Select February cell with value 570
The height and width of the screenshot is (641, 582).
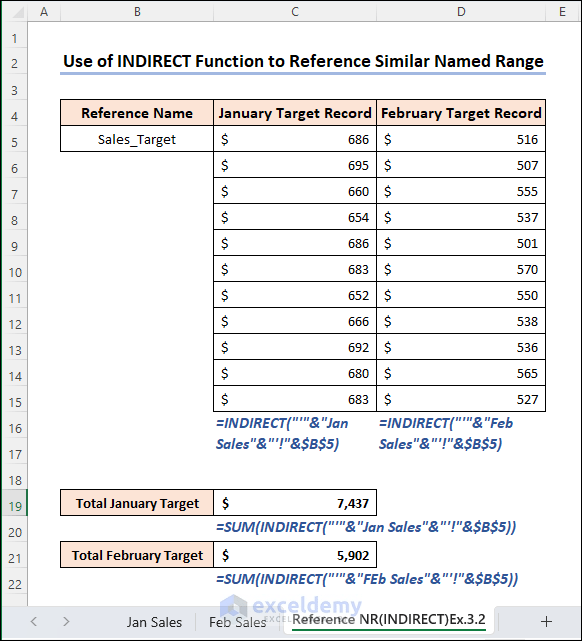point(461,269)
